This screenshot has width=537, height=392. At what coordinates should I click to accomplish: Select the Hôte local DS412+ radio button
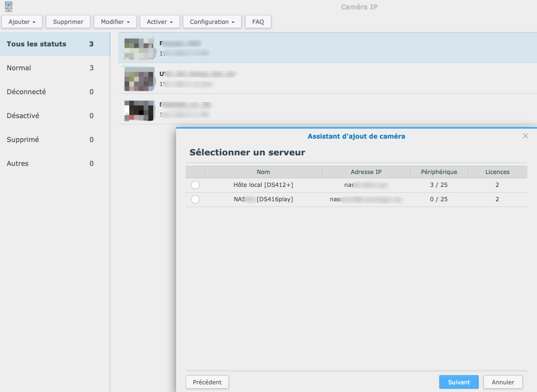tap(195, 185)
